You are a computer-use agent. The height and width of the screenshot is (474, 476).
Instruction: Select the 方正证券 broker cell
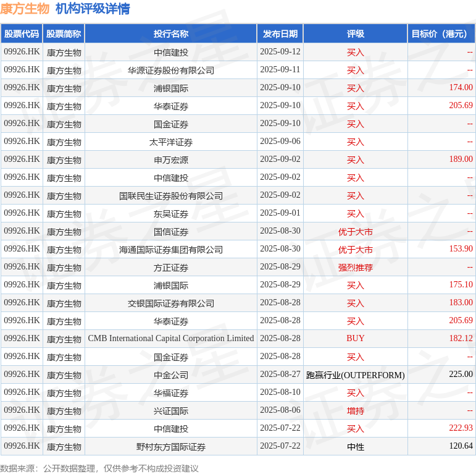[171, 268]
